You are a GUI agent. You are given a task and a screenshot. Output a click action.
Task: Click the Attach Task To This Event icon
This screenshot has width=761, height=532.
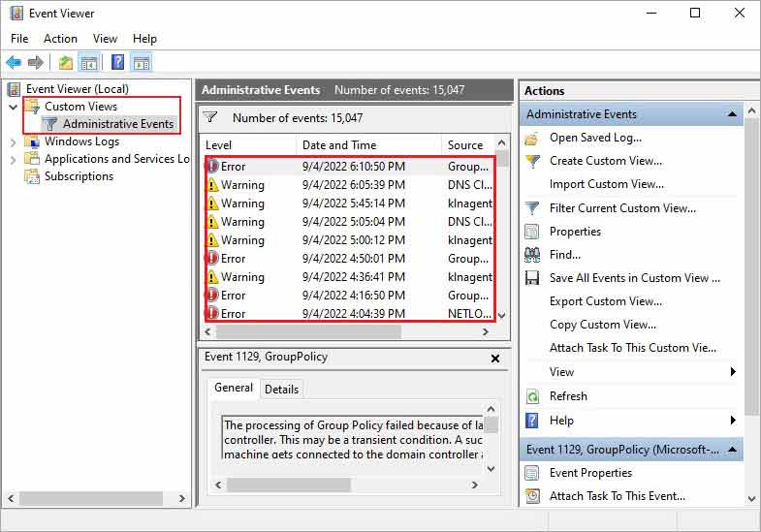(532, 495)
